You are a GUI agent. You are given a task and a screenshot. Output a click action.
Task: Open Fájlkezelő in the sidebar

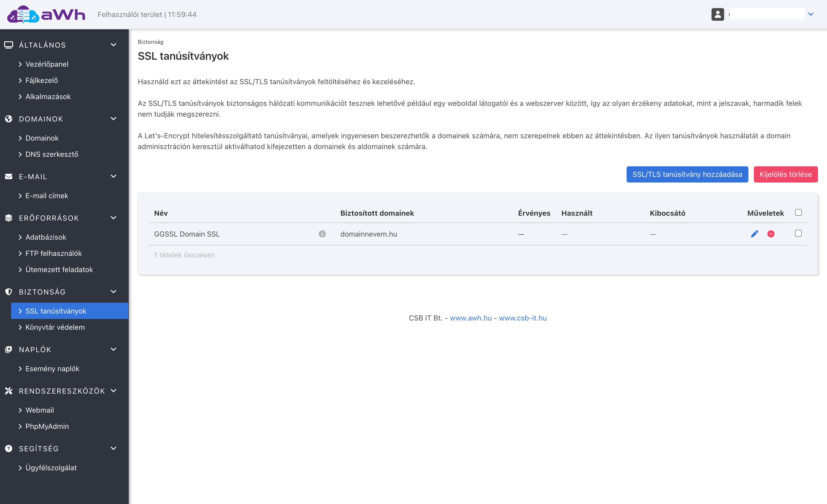[42, 80]
